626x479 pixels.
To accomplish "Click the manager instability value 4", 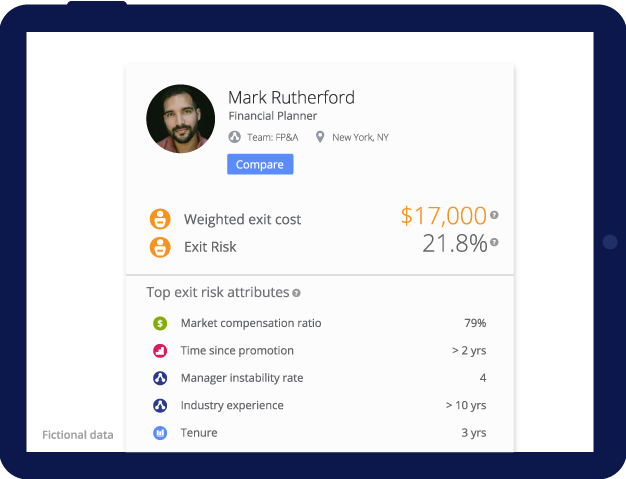I will (x=483, y=378).
